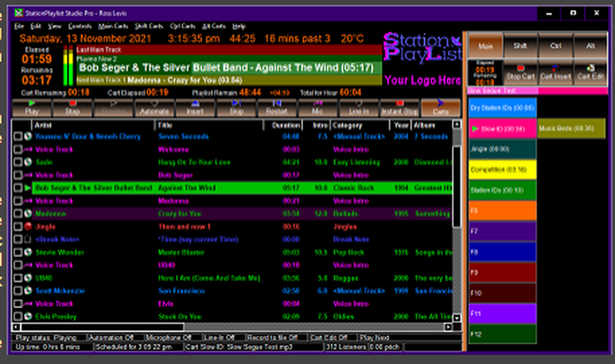
Task: Click the disc icon beside Elvis Presley
Action: [28, 316]
